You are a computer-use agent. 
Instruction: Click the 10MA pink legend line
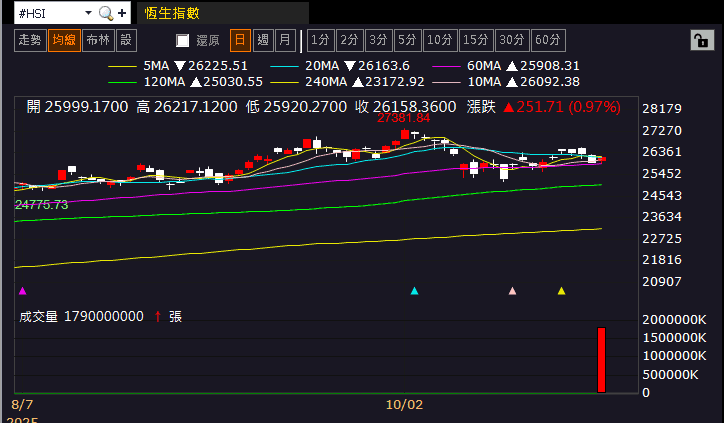(446, 83)
